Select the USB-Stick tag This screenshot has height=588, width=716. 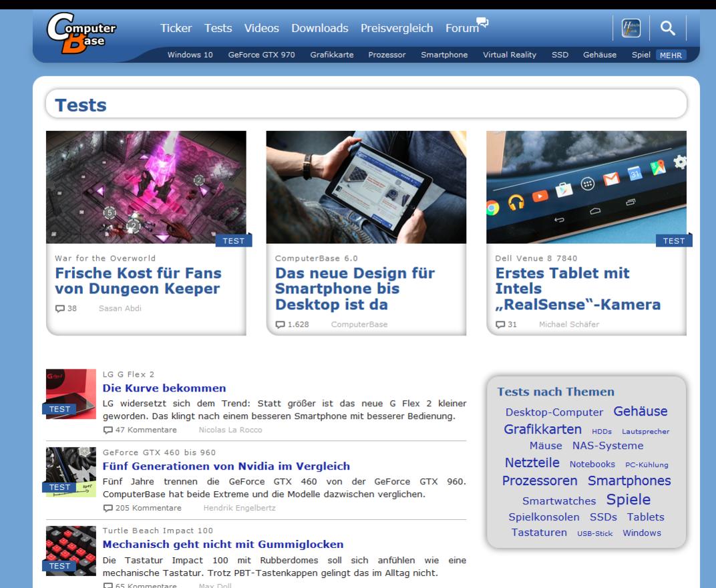point(594,534)
